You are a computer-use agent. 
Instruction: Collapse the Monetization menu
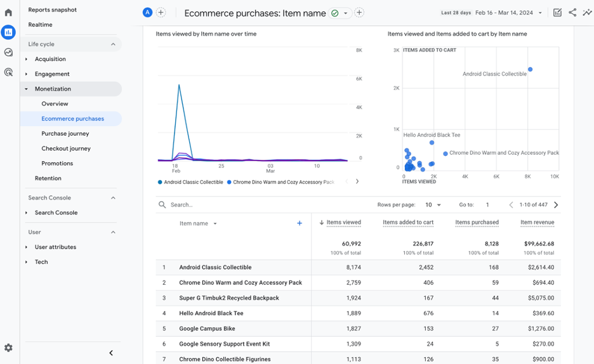pos(26,89)
